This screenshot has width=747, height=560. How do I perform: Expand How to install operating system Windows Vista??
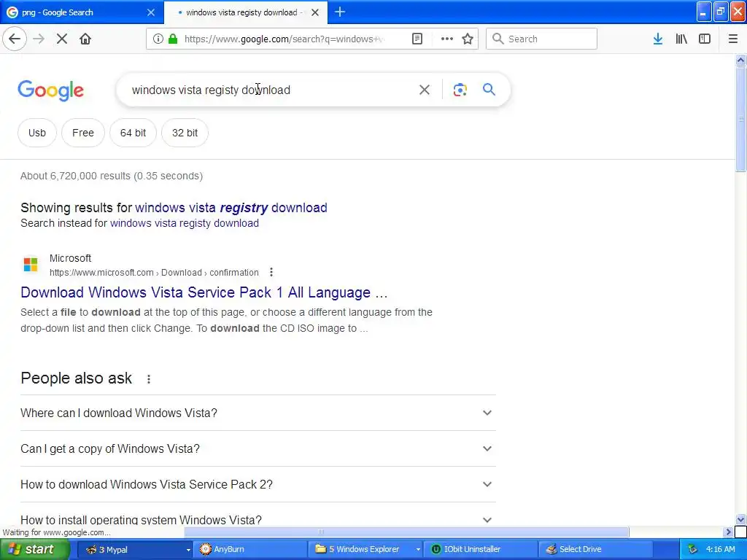click(258, 518)
